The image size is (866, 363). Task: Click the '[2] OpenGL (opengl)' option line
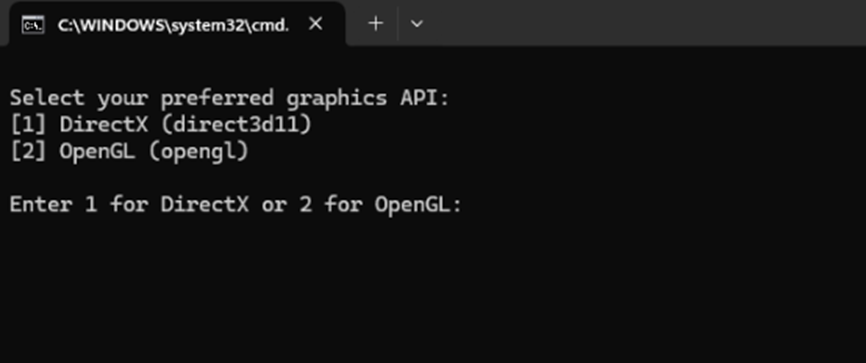pyautogui.click(x=130, y=151)
